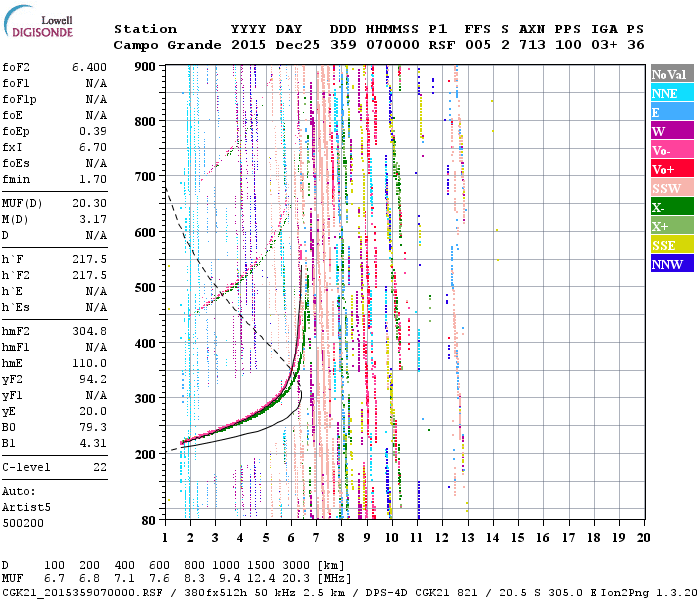This screenshot has width=700, height=600.
Task: Select the C-level value 22
Action: point(100,467)
